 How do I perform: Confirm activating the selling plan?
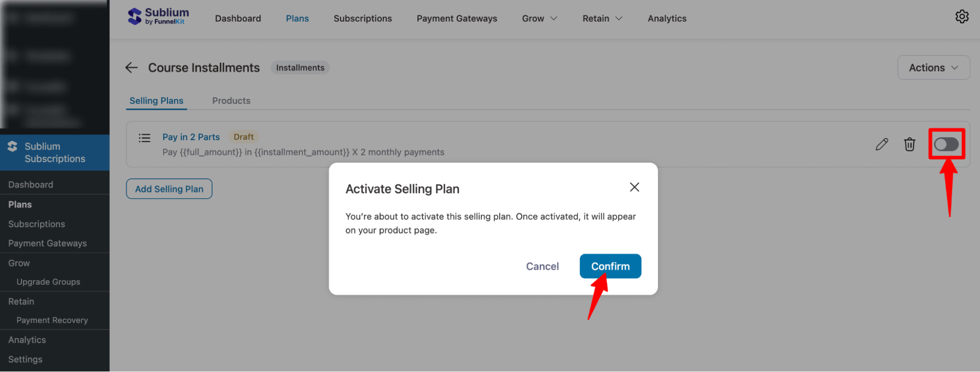pos(610,266)
